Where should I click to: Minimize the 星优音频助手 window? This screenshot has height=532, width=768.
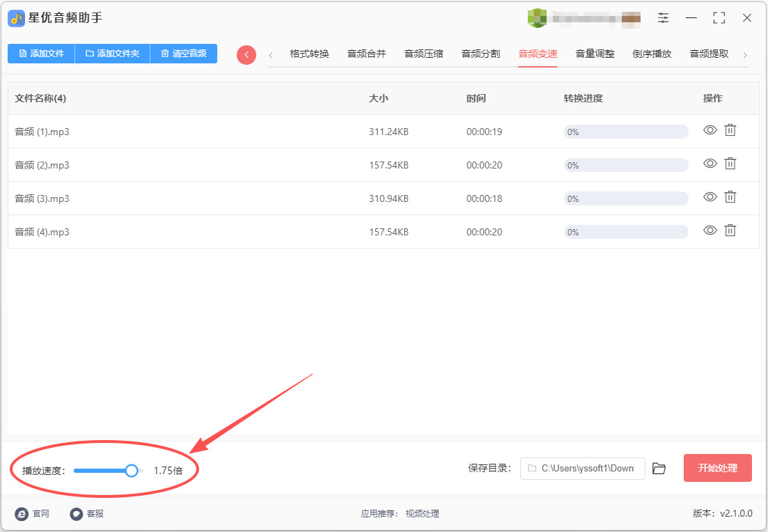(x=691, y=18)
